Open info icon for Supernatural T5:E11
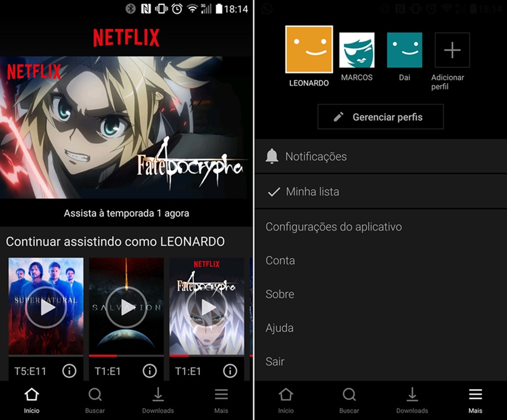The height and width of the screenshot is (420, 507). pyautogui.click(x=69, y=371)
